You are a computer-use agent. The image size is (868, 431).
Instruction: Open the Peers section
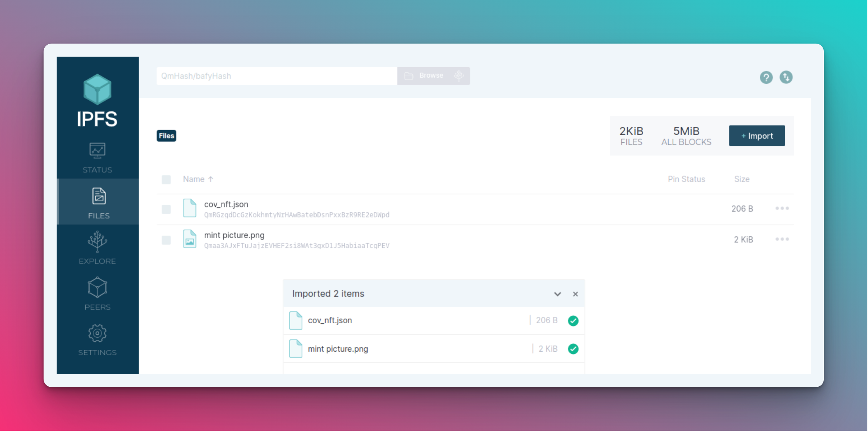(97, 294)
